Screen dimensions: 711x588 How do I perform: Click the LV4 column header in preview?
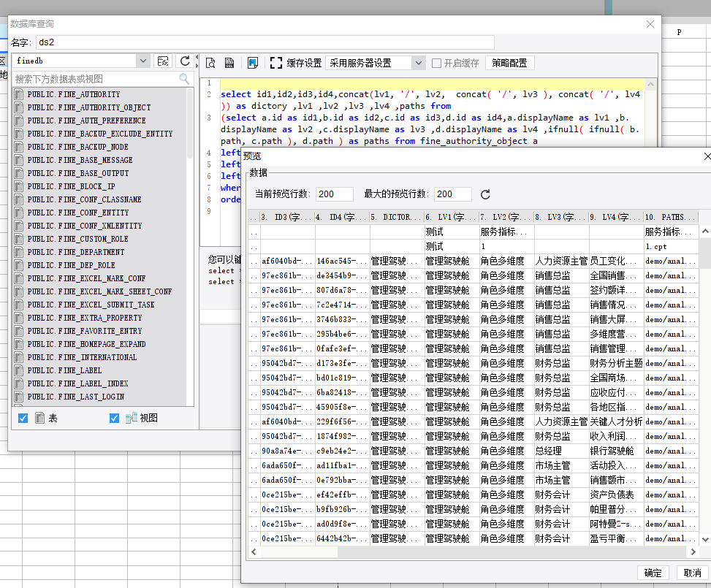point(617,217)
